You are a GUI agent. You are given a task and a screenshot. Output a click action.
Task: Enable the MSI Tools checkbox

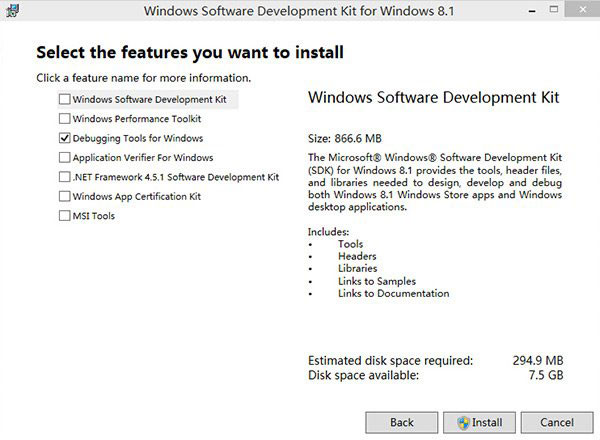(65, 216)
